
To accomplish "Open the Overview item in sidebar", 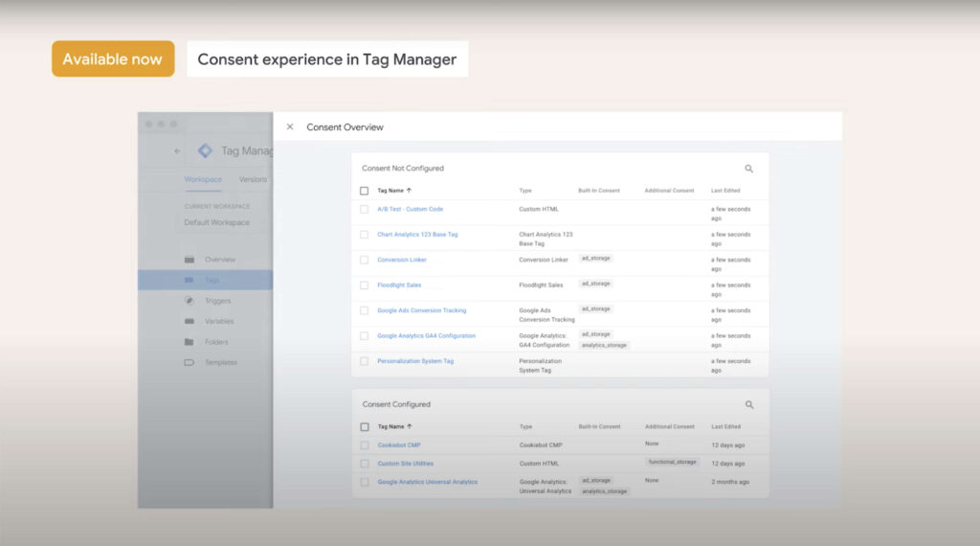I will click(220, 260).
